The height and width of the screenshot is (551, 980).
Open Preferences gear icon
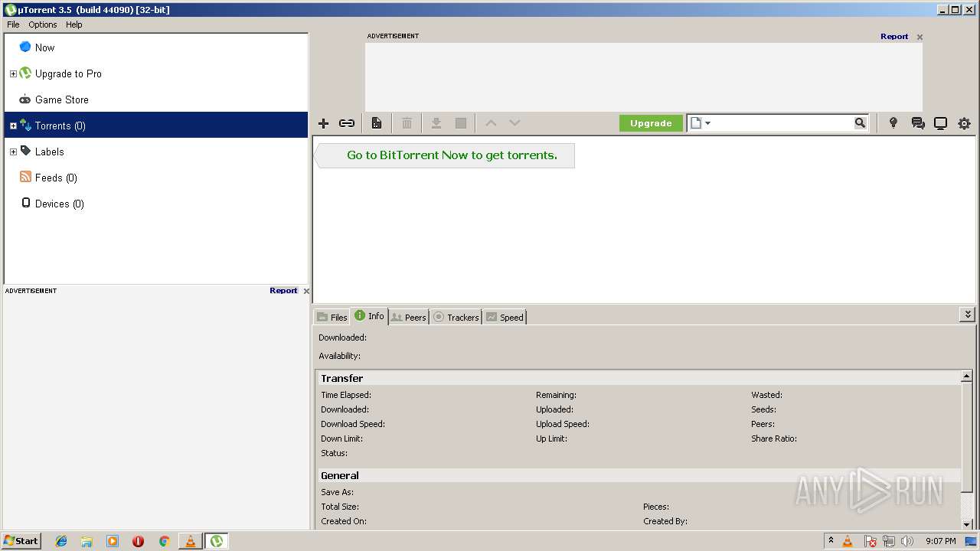point(964,123)
